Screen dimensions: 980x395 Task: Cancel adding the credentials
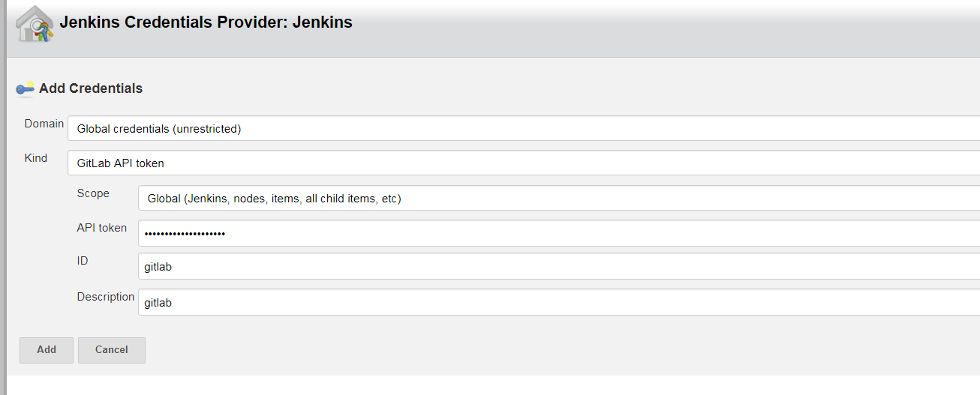pyautogui.click(x=112, y=350)
